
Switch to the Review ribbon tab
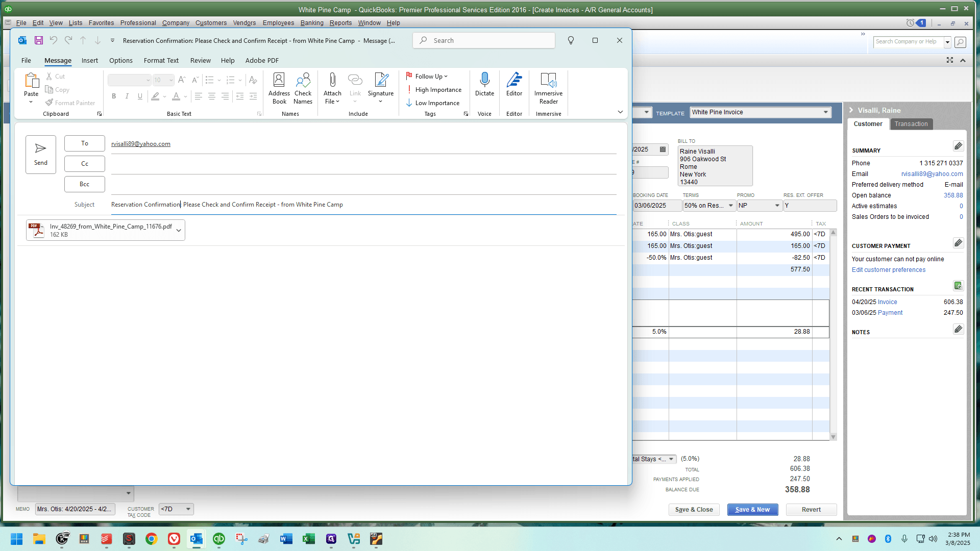[201, 60]
